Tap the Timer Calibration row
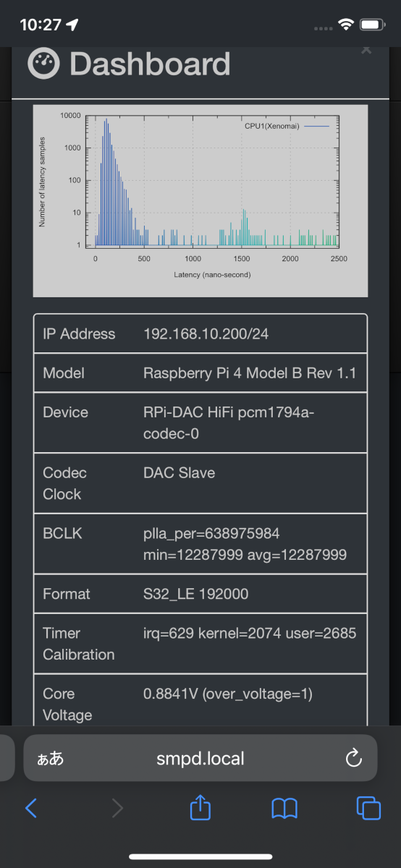Image resolution: width=401 pixels, height=868 pixels. tap(200, 644)
